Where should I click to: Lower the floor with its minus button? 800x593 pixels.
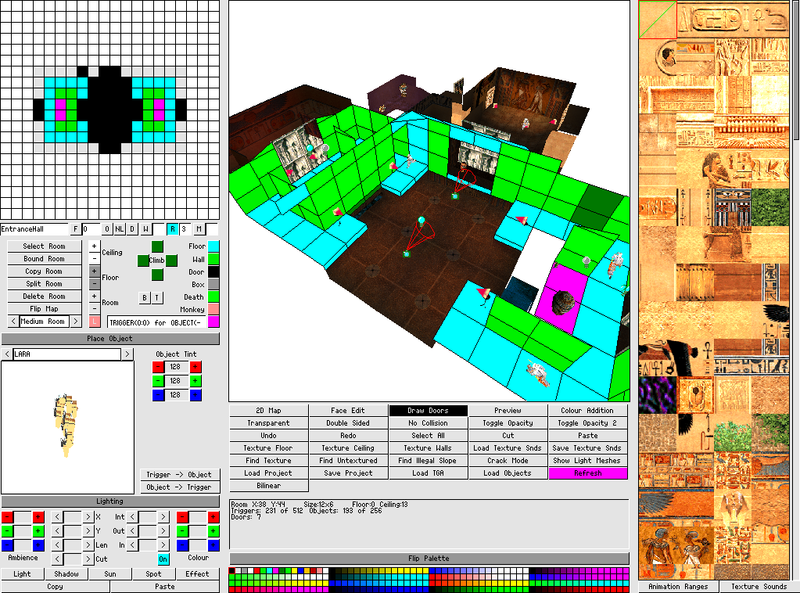94,283
